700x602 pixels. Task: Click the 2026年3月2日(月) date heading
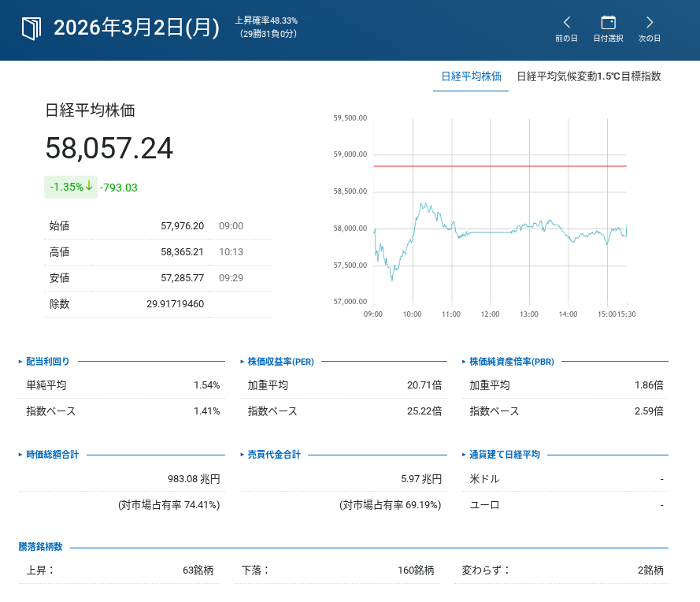point(136,28)
